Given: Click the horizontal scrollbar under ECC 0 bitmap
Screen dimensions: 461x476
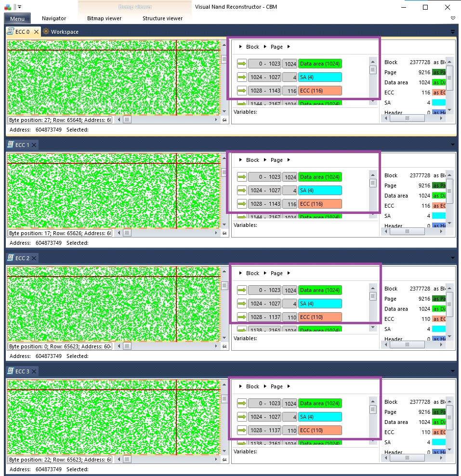Looking at the screenshot, I should point(168,119).
